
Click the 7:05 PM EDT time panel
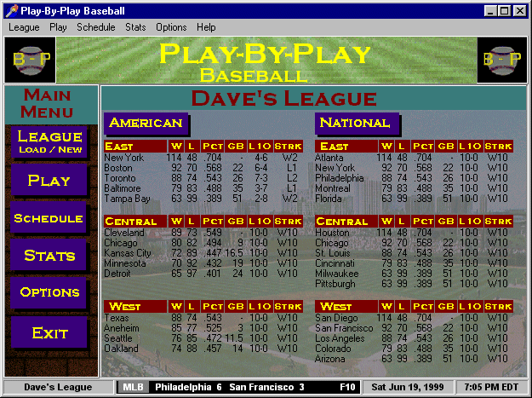491,387
